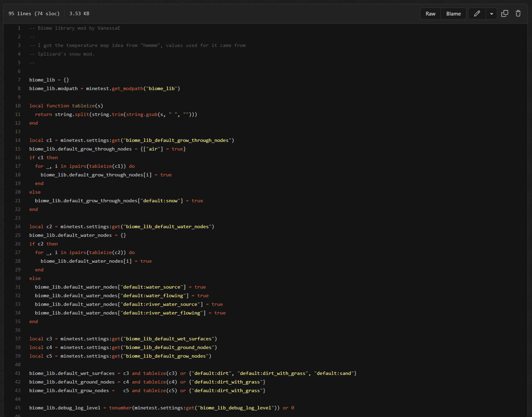
Task: Select line number 37
Action: (18, 339)
